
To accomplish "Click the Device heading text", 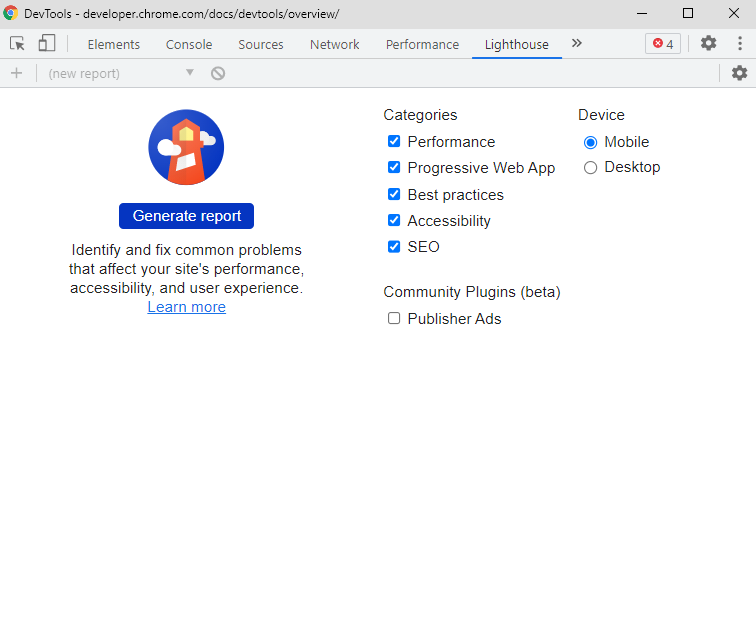I will [601, 115].
